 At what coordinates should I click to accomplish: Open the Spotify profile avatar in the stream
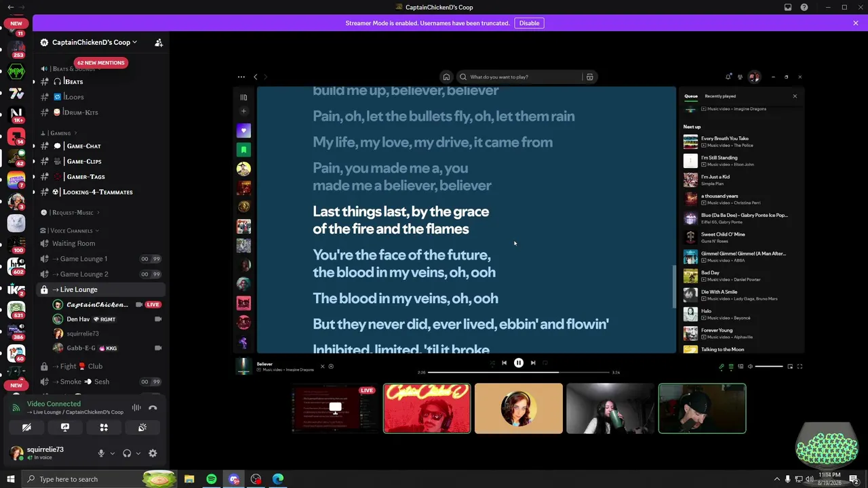pos(754,77)
